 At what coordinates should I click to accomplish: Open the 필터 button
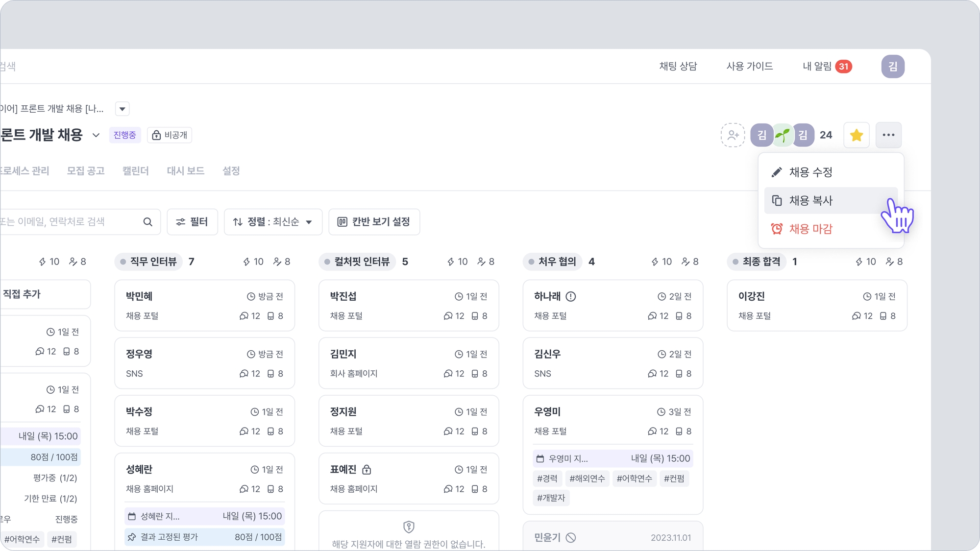(x=192, y=222)
